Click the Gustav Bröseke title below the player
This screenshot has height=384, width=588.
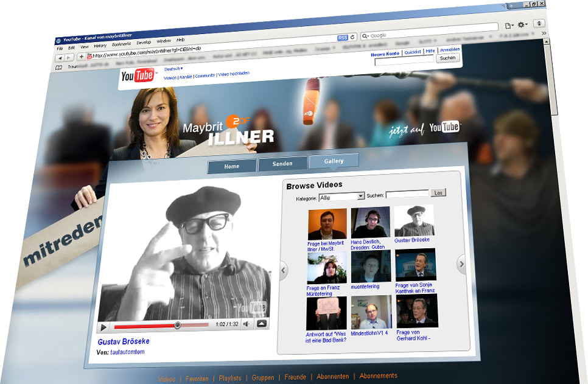click(124, 341)
